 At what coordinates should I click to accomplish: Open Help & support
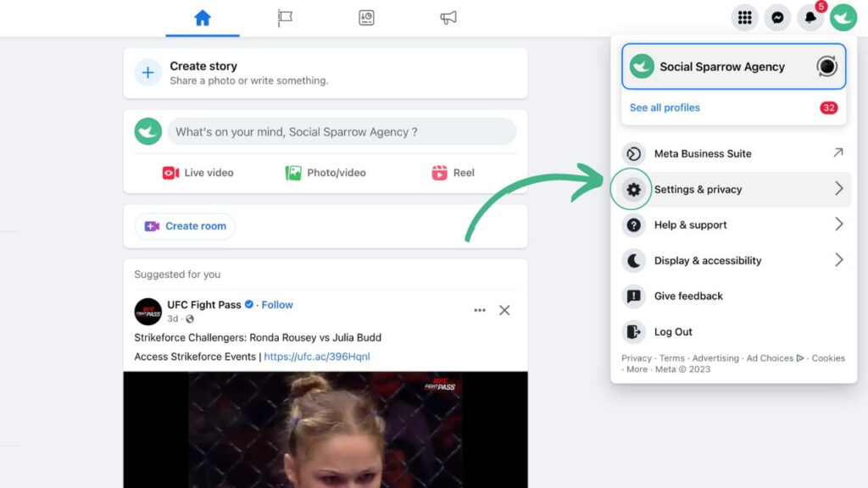click(733, 225)
